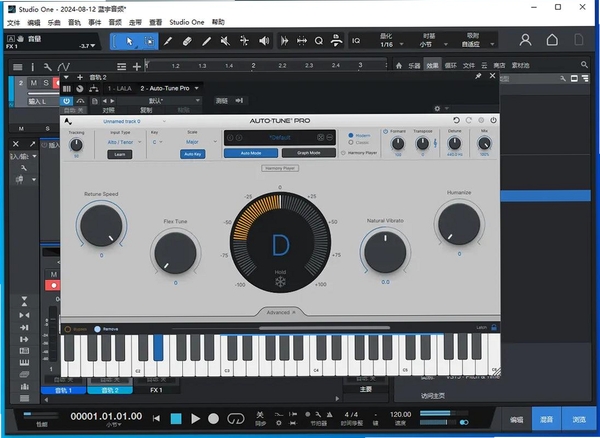600x438 pixels.
Task: Select the Mute tool
Action: (x=225, y=41)
